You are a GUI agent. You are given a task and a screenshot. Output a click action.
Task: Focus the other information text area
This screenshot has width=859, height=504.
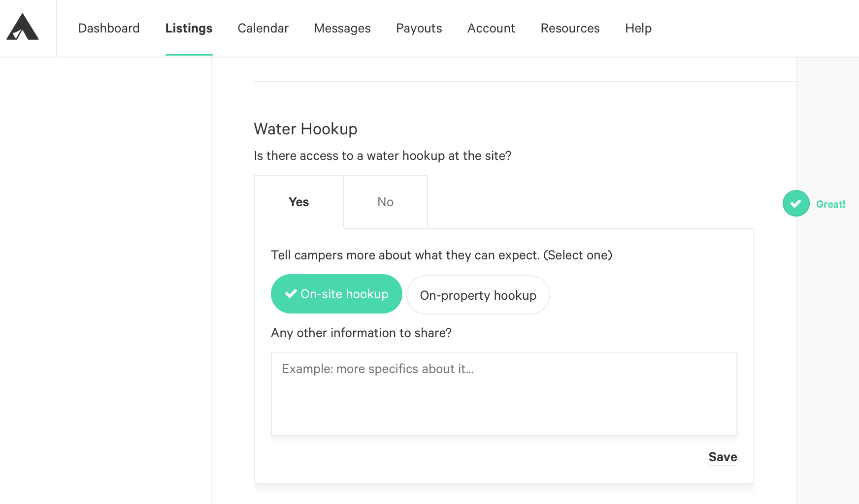pos(504,394)
